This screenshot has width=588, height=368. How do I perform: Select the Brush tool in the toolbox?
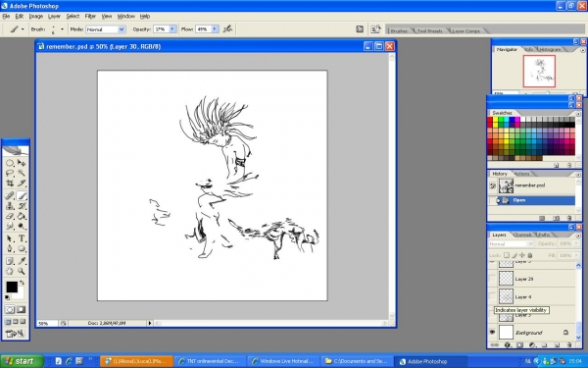22,195
